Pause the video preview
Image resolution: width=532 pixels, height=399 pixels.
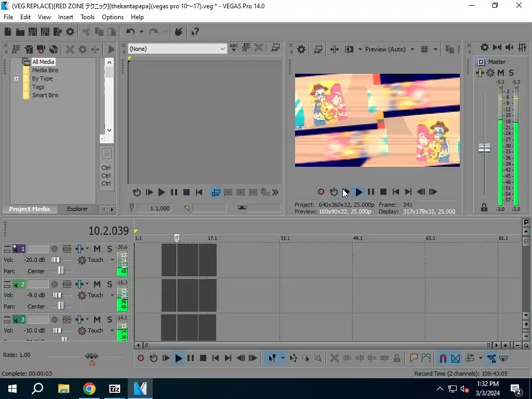pyautogui.click(x=371, y=192)
